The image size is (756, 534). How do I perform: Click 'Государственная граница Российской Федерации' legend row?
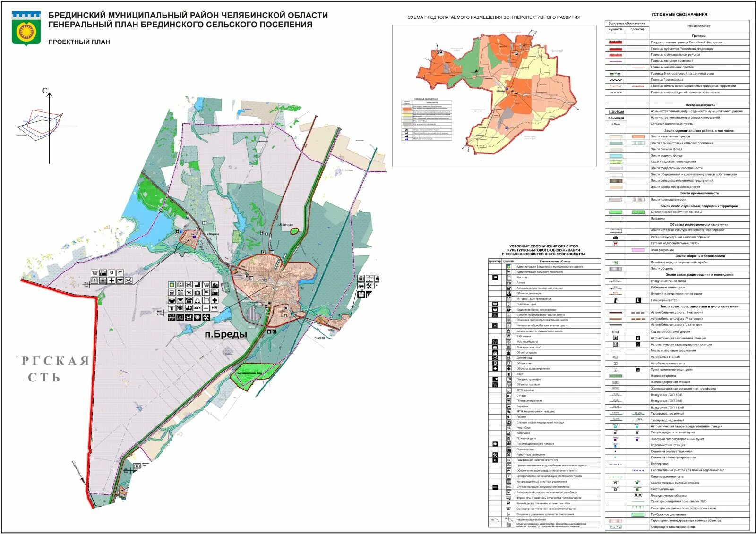point(677,42)
